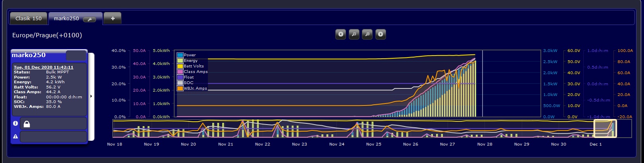Zoom out the chart with magnifier minus
644x163 pixels.
click(354, 35)
